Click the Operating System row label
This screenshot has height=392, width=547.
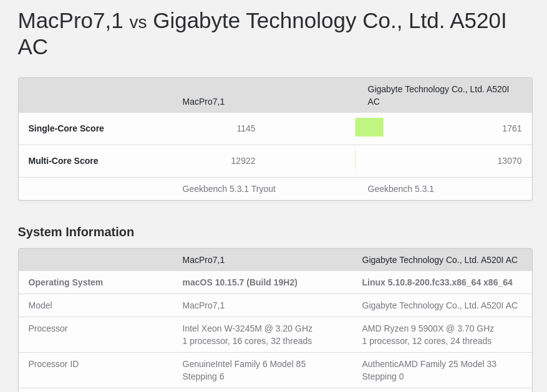65,282
